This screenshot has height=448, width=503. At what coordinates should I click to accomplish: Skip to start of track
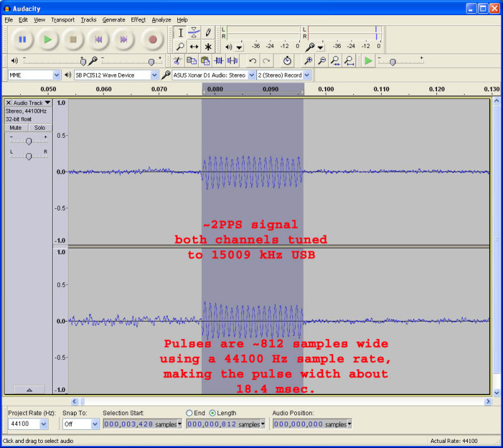[x=99, y=40]
